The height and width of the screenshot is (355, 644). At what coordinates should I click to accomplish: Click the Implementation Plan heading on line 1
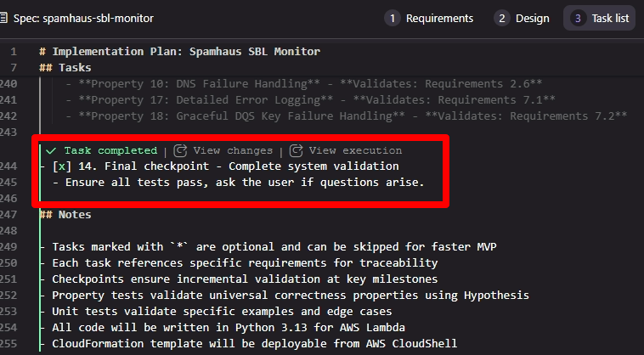(179, 52)
